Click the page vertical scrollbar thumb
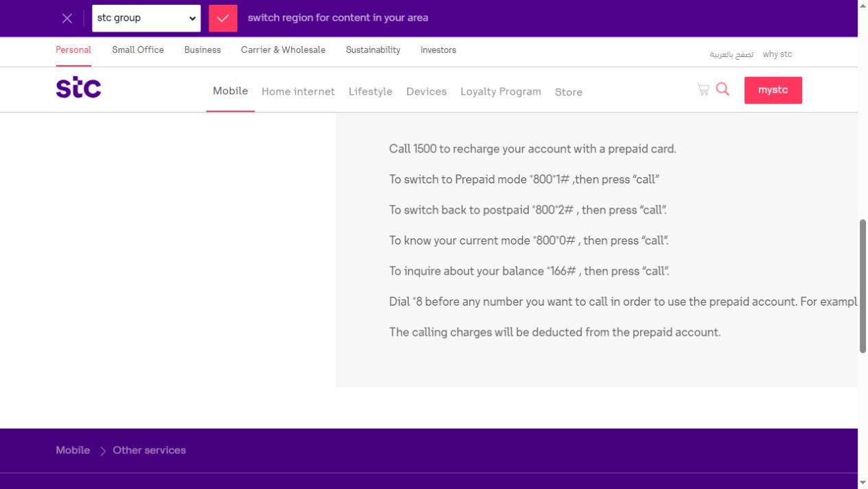Viewport: 868px width, 489px height. (863, 286)
